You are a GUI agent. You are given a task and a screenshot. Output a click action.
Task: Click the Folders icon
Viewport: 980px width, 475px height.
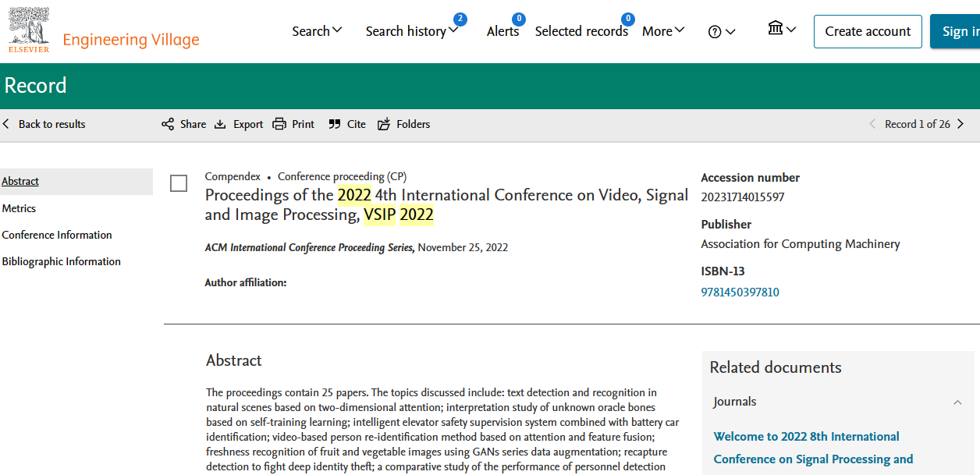pos(384,124)
